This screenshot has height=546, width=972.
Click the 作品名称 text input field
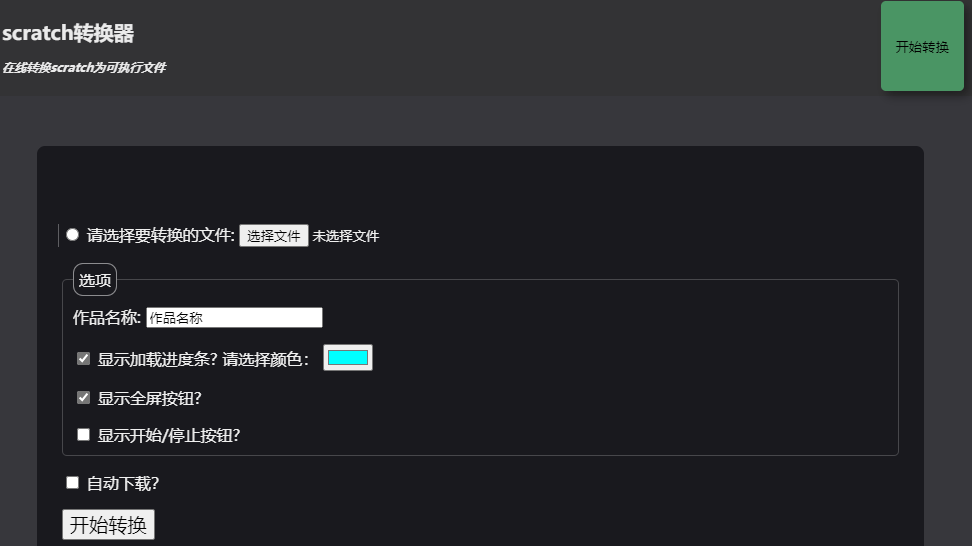point(234,317)
